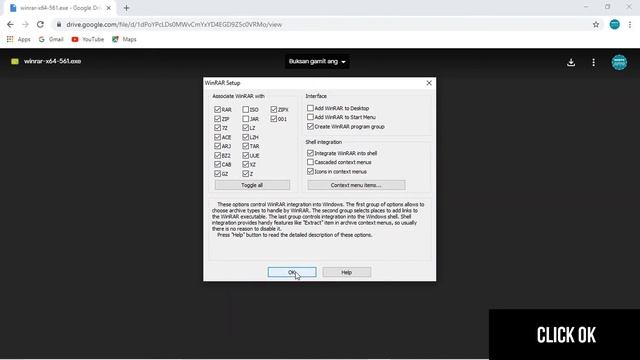Uncheck the RAR association checkbox

217,109
